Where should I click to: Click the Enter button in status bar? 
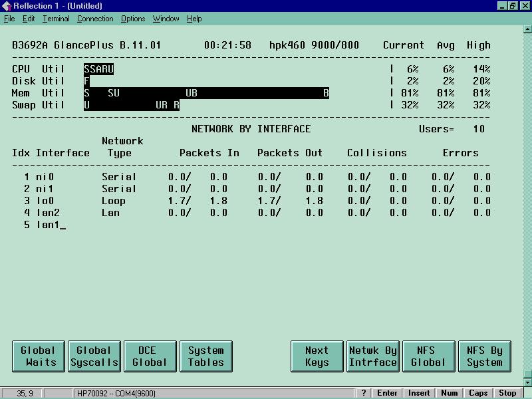(x=388, y=393)
